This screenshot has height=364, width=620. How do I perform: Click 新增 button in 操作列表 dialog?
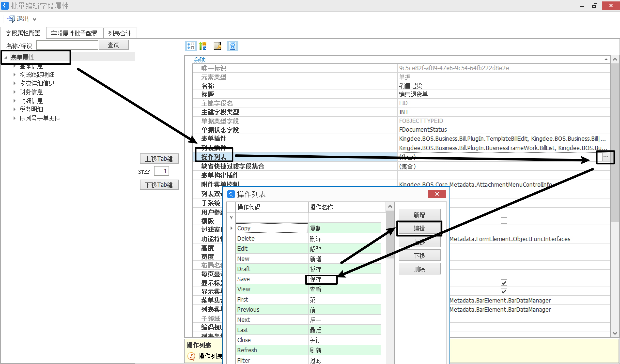click(x=419, y=215)
